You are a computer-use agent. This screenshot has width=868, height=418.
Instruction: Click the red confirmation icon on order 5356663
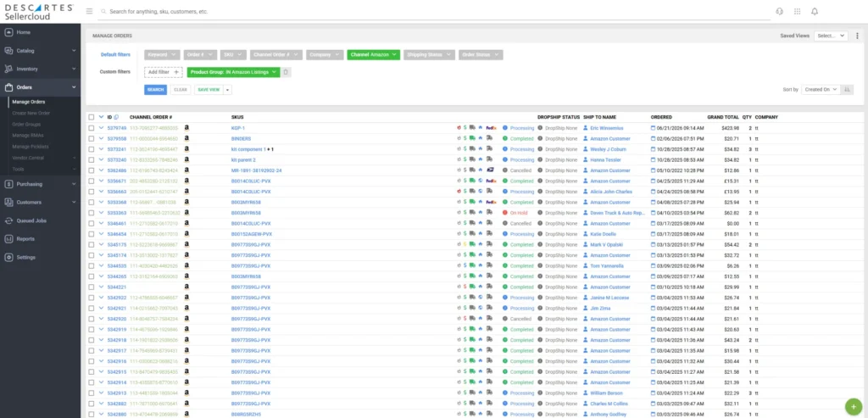click(459, 192)
